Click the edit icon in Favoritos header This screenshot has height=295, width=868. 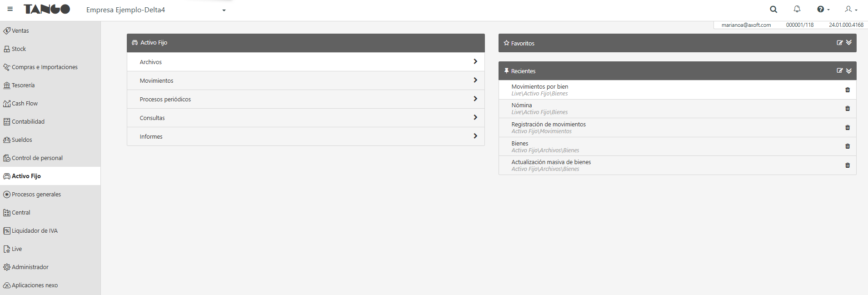pyautogui.click(x=839, y=43)
